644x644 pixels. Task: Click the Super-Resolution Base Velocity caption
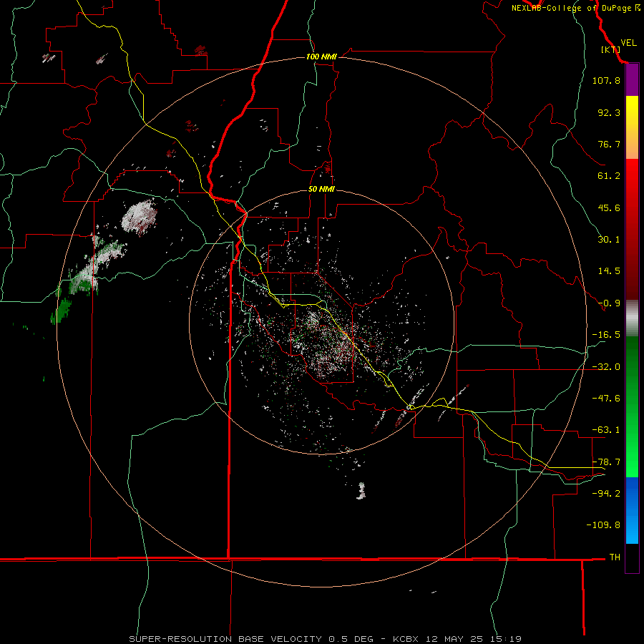coord(325,639)
